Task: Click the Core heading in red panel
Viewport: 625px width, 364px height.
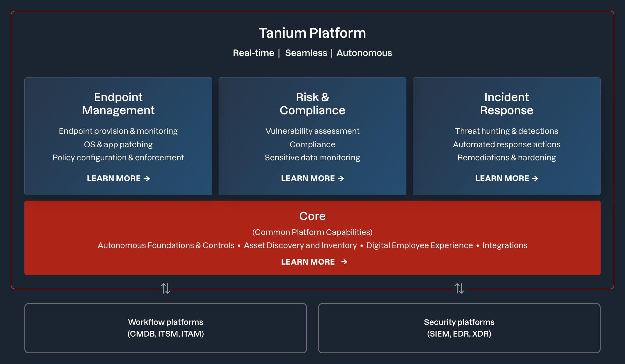Action: point(312,216)
